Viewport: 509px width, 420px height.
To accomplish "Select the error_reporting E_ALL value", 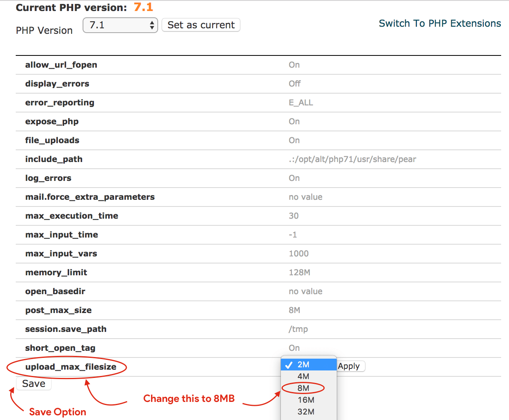I will pyautogui.click(x=301, y=102).
